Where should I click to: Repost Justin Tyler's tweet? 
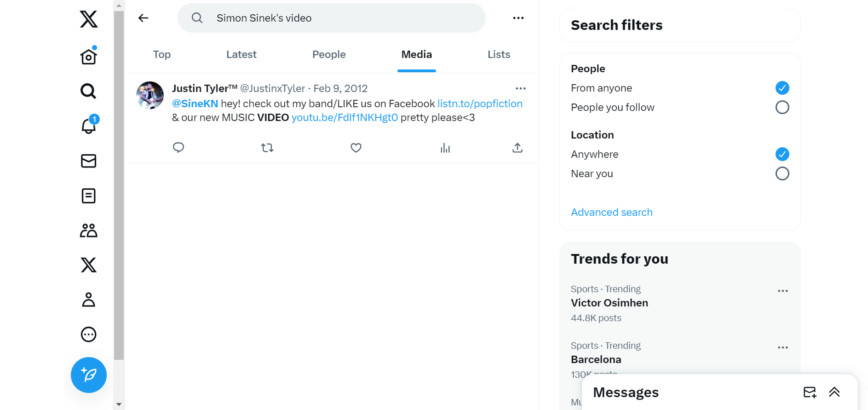(x=267, y=147)
